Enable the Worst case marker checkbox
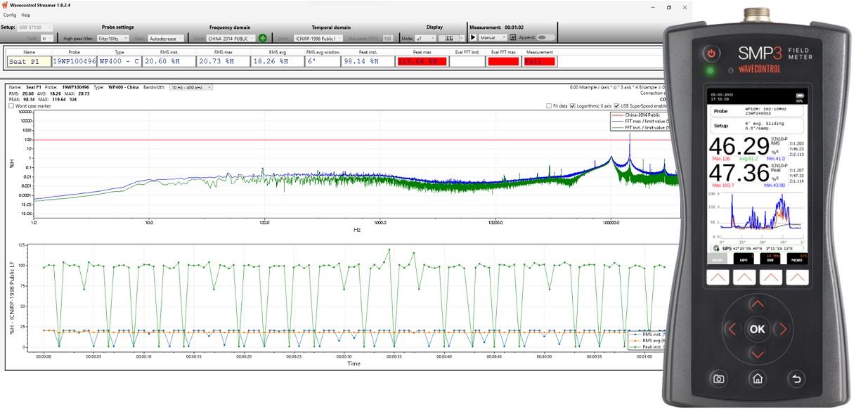Image resolution: width=868 pixels, height=409 pixels. pyautogui.click(x=11, y=106)
